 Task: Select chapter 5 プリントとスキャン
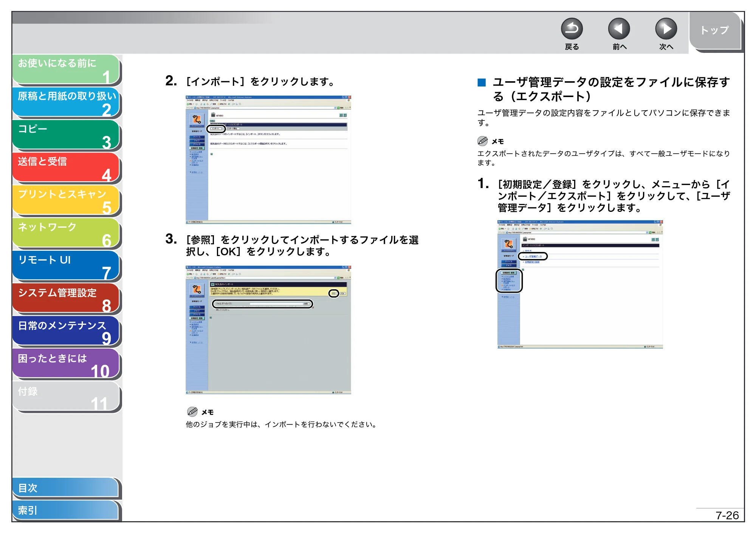[x=66, y=201]
